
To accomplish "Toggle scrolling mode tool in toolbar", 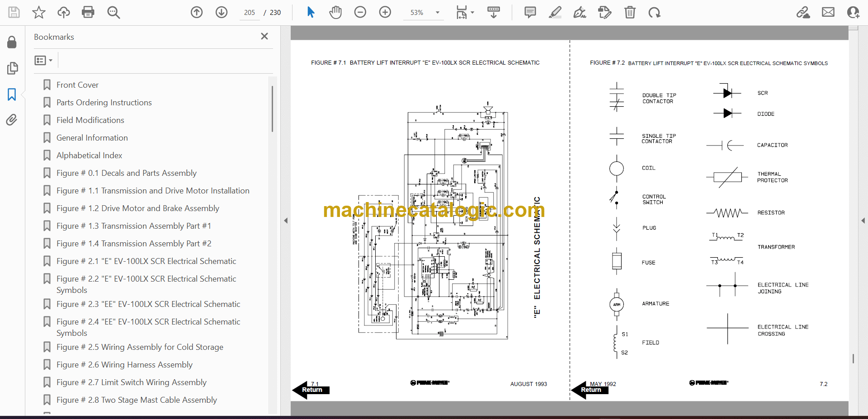I will click(x=494, y=12).
